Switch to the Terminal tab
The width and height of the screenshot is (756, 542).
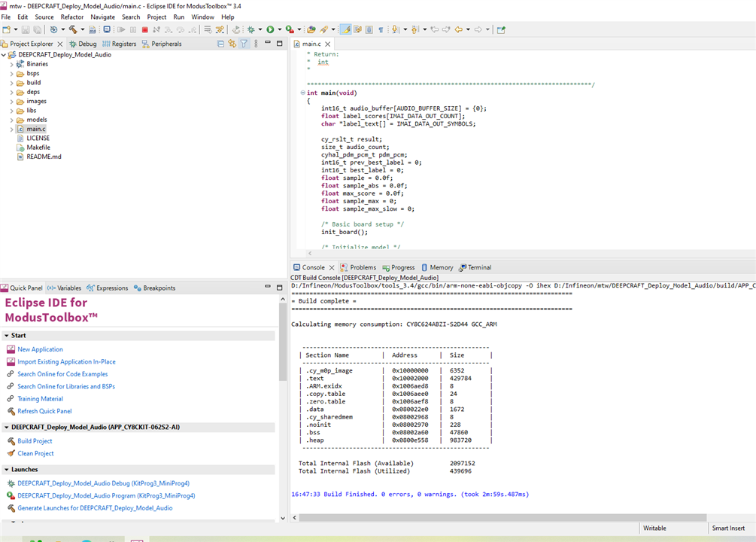tap(475, 267)
